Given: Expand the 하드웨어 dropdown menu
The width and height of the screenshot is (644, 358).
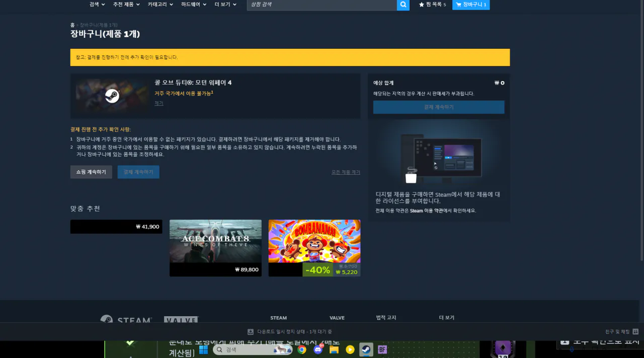Looking at the screenshot, I should [x=194, y=5].
